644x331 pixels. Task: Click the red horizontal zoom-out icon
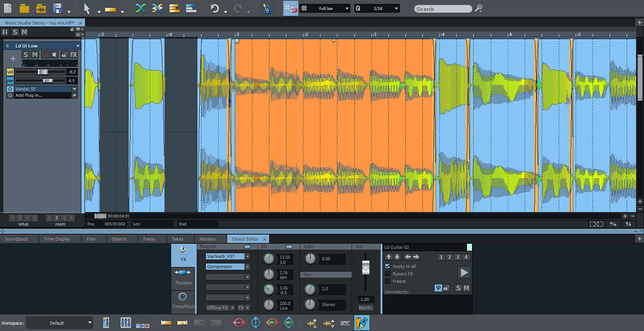(x=238, y=322)
